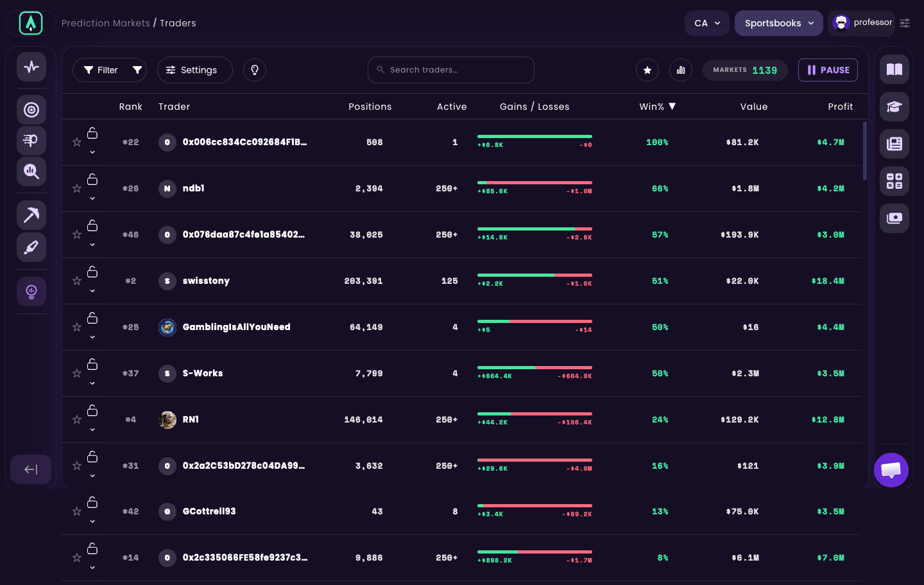
Task: Open the bar chart view button
Action: (x=681, y=70)
